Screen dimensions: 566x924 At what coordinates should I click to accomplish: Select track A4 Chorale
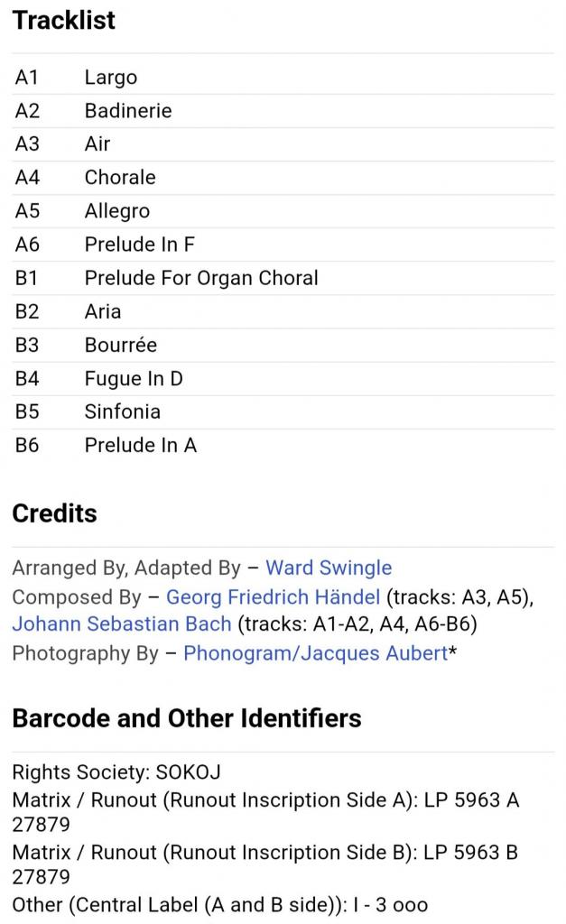click(x=120, y=177)
